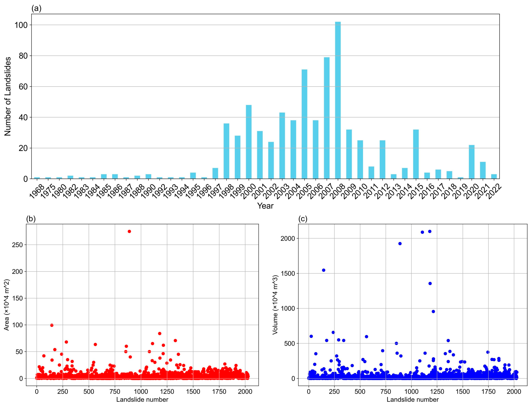Screen dimensions: 532x405
Task: Click 'Landslide number' label under chart (c)
Action: (x=412, y=399)
